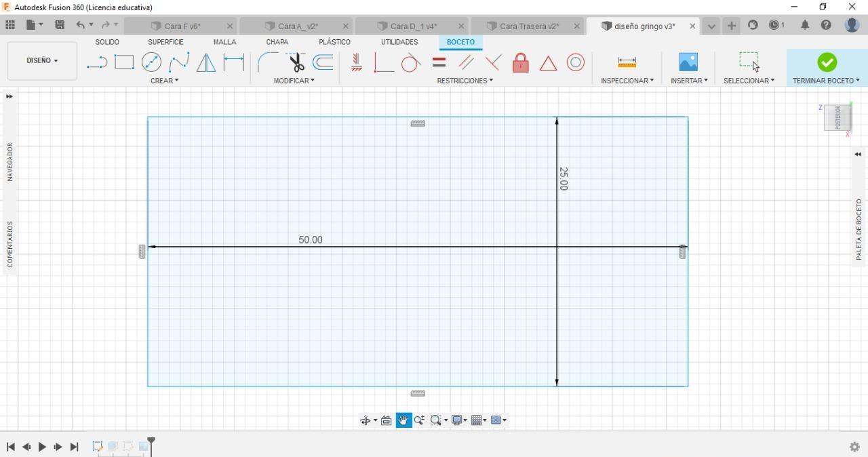Click the Insert image icon
Screen dimensions: 868x457
tap(688, 62)
